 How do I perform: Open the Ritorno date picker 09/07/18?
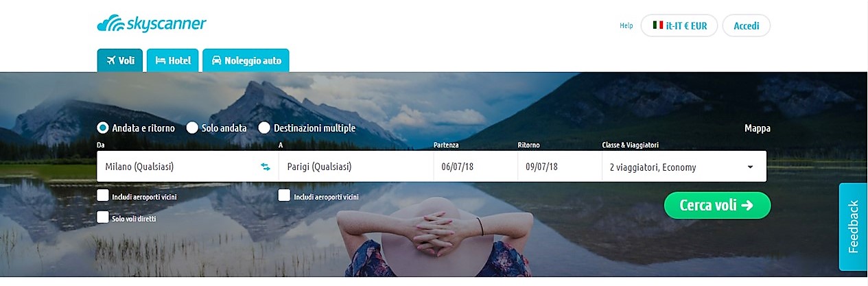tap(559, 167)
